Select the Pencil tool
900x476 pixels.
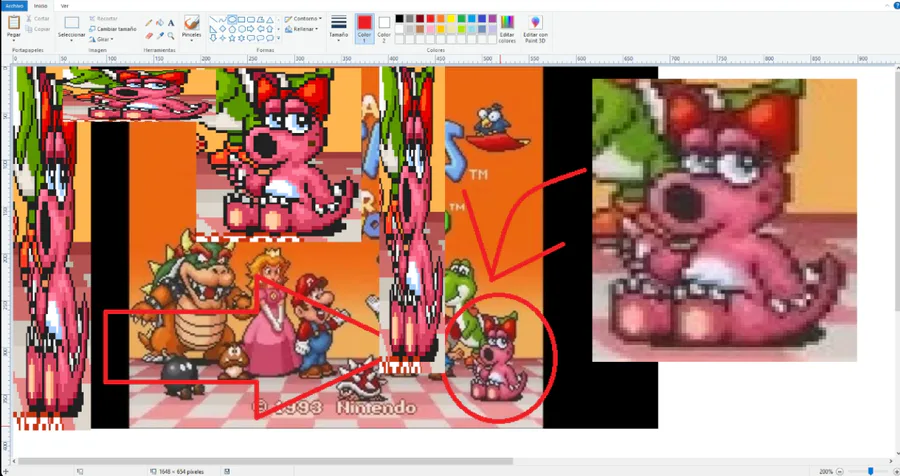pos(149,23)
